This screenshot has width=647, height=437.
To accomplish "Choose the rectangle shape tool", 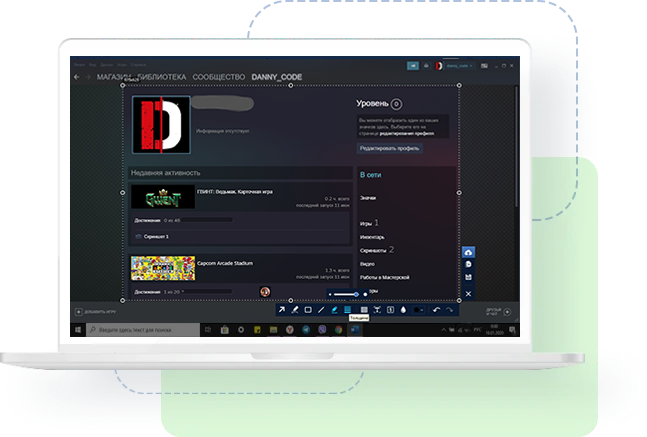I will point(308,310).
